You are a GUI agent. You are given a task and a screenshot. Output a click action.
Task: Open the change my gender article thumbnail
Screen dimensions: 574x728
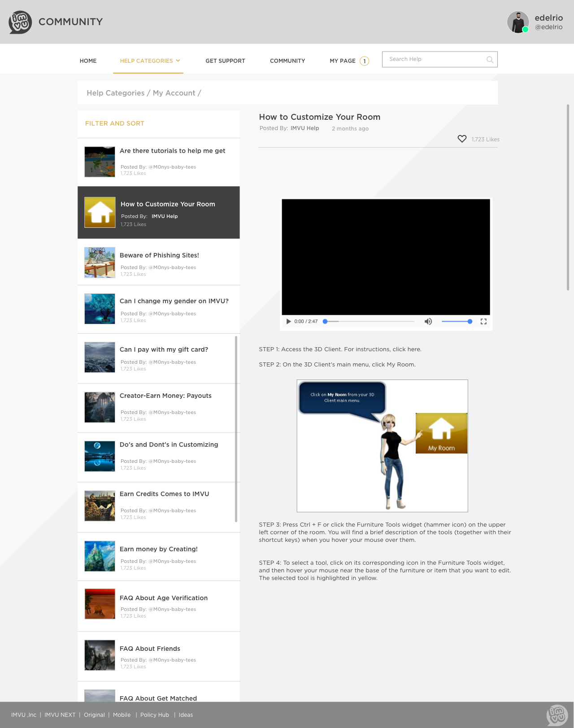100,309
